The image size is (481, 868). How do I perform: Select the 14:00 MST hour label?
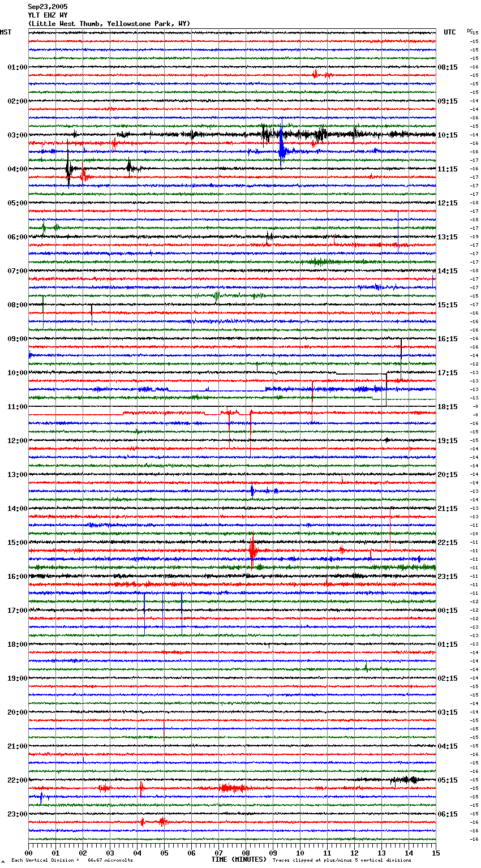click(x=18, y=509)
